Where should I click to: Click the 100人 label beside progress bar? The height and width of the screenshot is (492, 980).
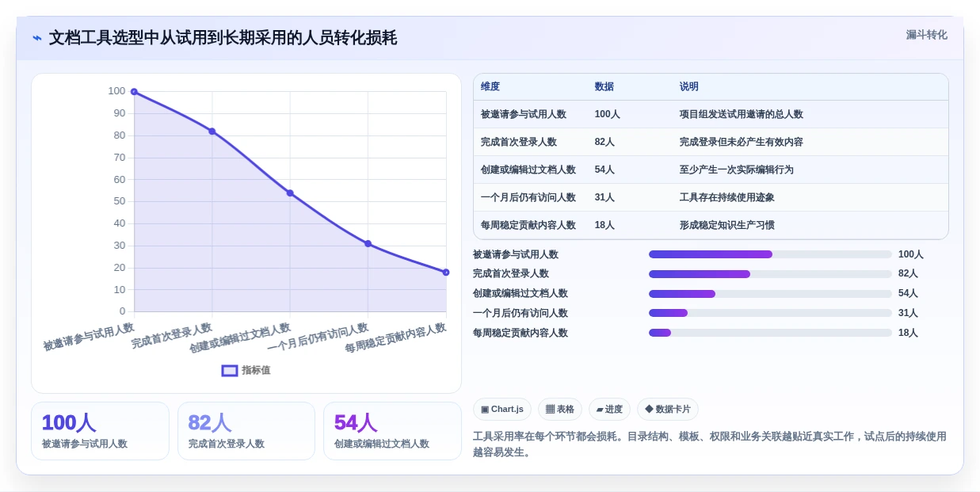pos(911,254)
